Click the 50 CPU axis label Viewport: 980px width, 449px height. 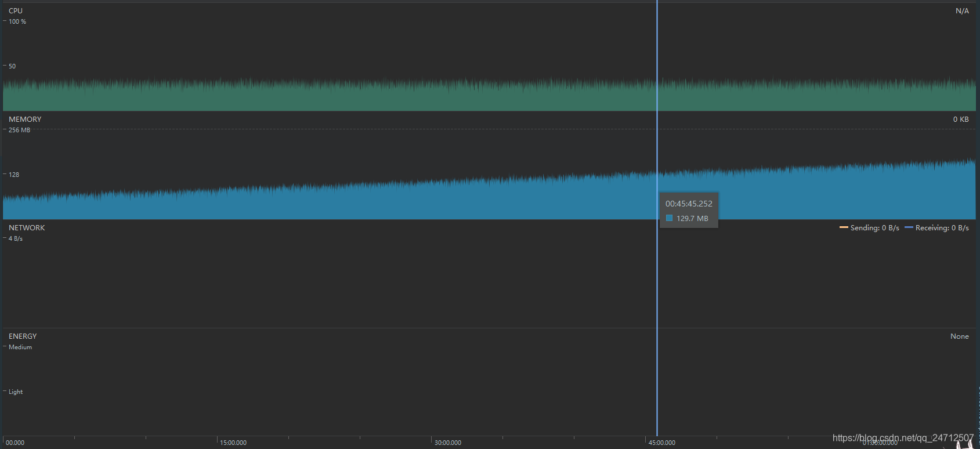point(12,66)
